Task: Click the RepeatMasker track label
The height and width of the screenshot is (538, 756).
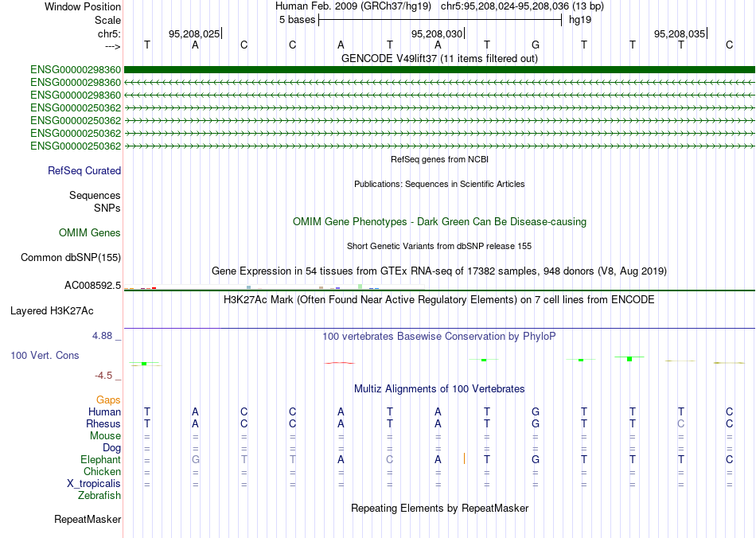Action: tap(88, 519)
